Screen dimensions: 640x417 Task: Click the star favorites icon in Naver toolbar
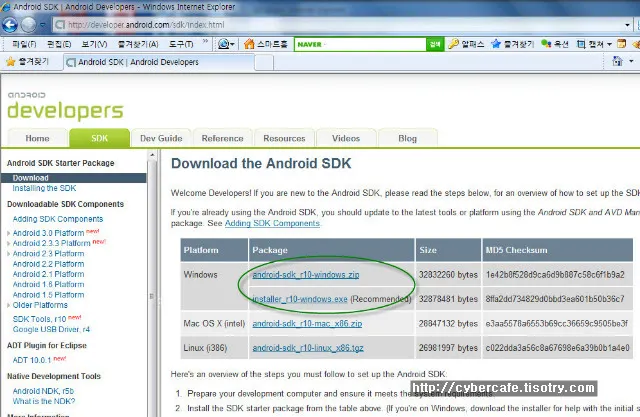(x=496, y=44)
